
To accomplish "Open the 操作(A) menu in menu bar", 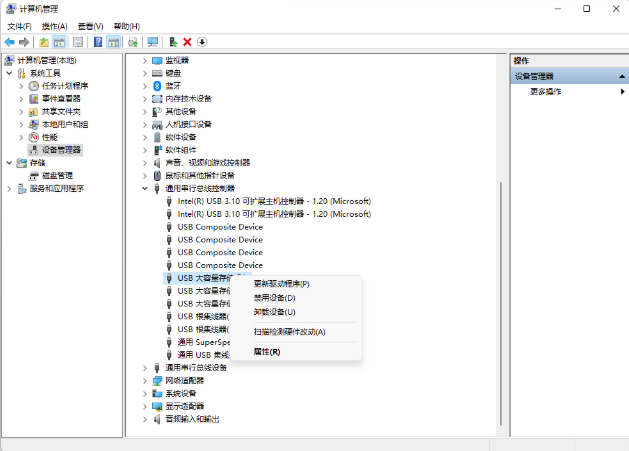I will click(53, 26).
